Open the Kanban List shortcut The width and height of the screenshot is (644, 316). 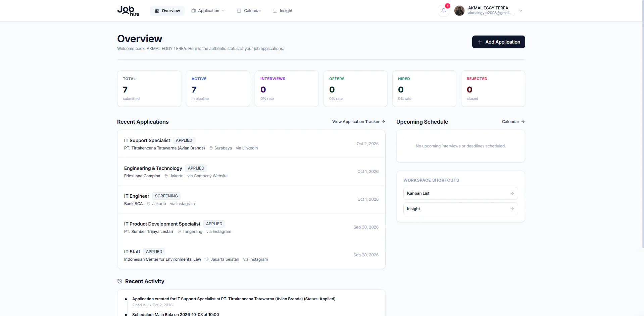tap(461, 193)
